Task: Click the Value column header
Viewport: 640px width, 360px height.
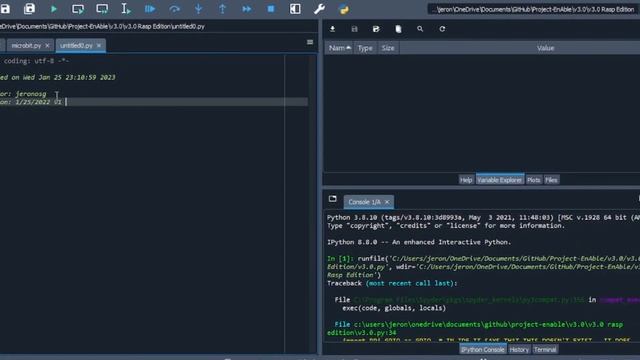Action: tap(546, 48)
